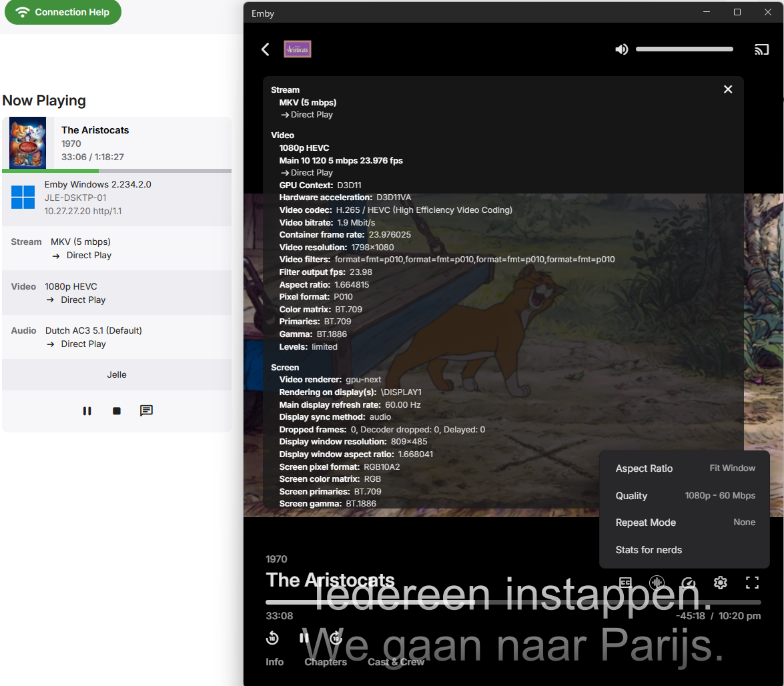Click The Aristocats title in the player

click(x=330, y=579)
